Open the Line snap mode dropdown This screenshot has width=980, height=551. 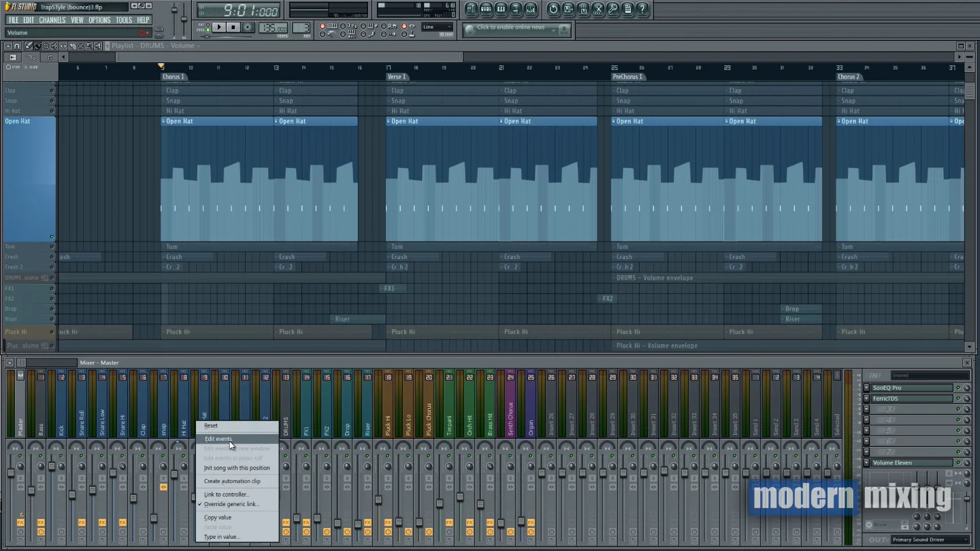click(437, 27)
